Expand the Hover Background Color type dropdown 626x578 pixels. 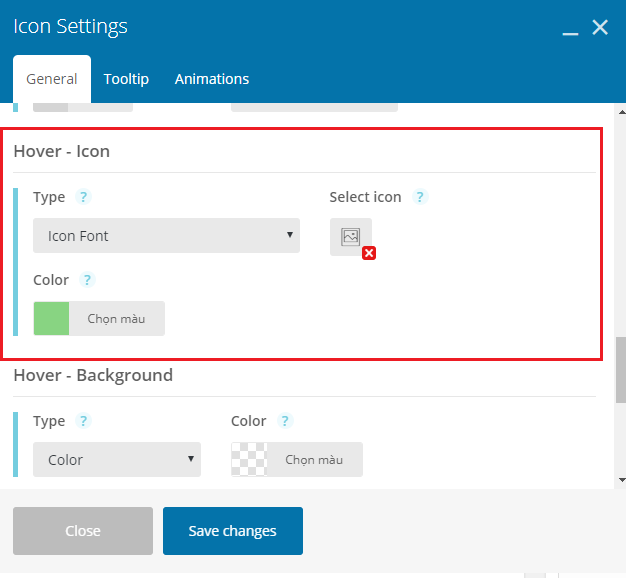[x=117, y=459]
